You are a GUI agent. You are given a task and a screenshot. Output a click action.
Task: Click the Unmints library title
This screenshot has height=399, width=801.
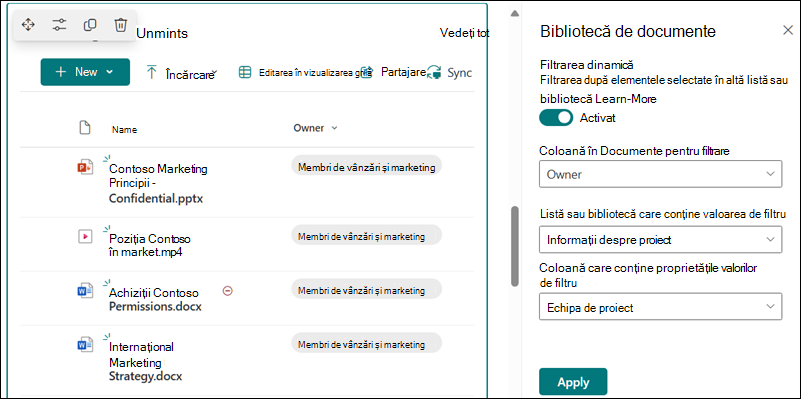tap(162, 34)
